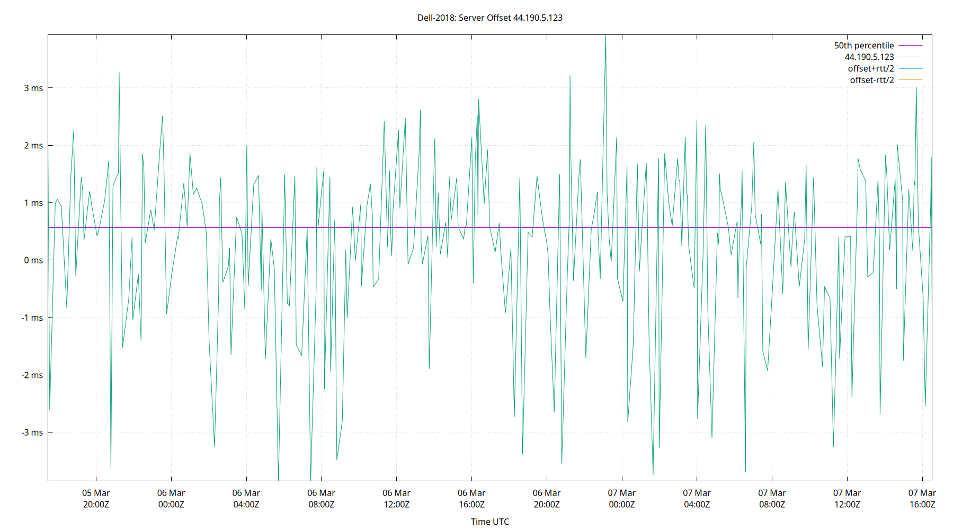
Task: Click the green 44.190.5.123 line sample
Action: coord(910,57)
